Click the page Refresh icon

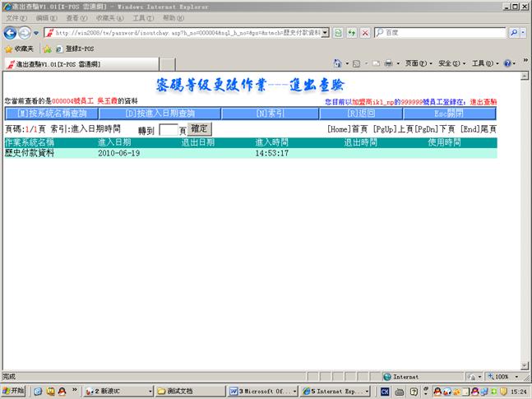pos(350,33)
